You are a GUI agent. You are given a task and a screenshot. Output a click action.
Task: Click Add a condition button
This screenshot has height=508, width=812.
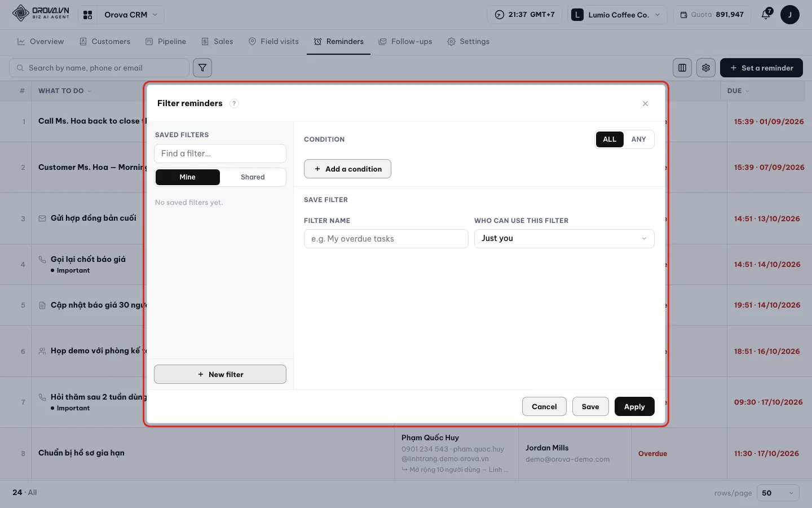coord(347,169)
